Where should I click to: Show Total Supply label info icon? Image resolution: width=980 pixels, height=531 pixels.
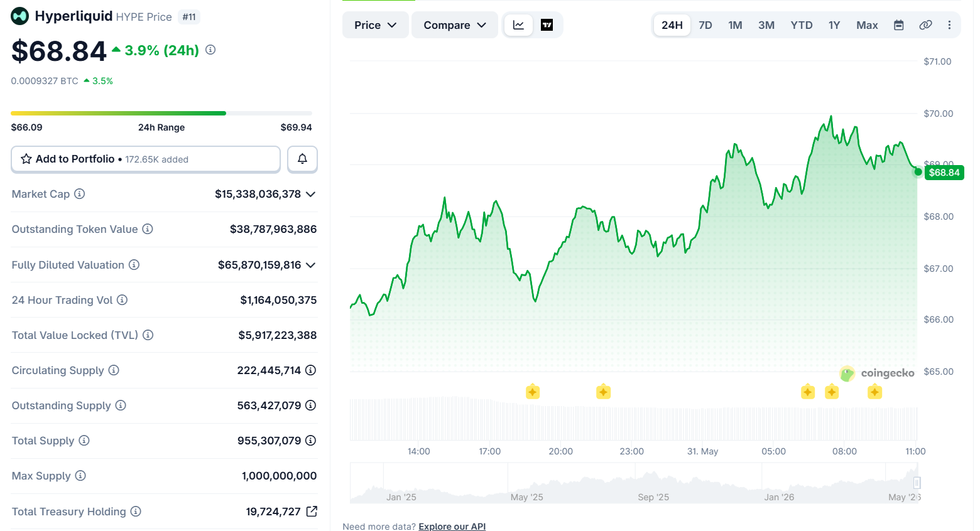(84, 441)
